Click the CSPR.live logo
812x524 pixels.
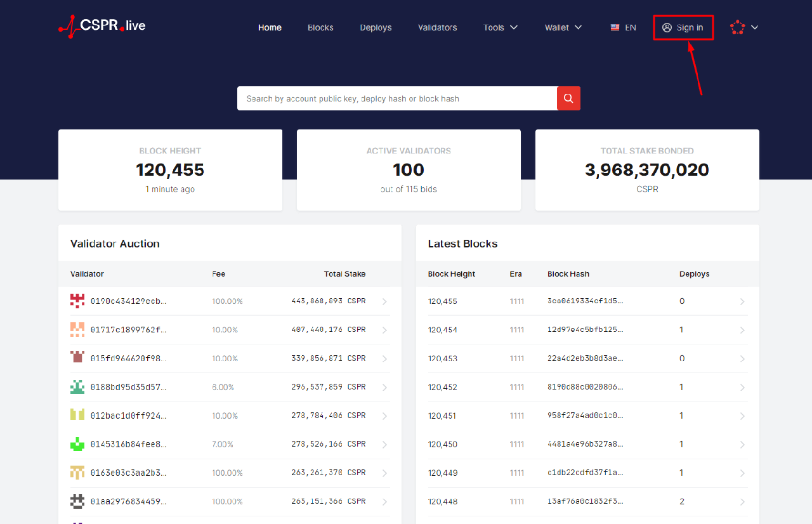point(102,26)
